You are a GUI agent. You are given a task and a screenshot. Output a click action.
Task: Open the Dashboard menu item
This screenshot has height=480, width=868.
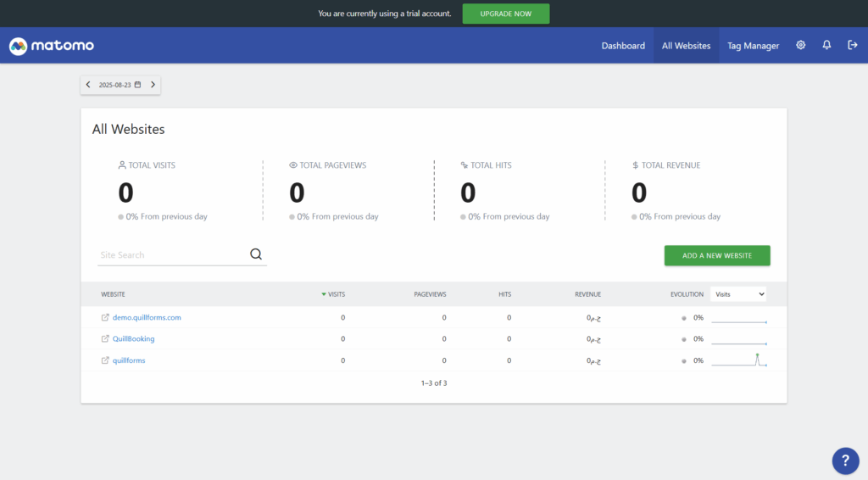click(623, 46)
